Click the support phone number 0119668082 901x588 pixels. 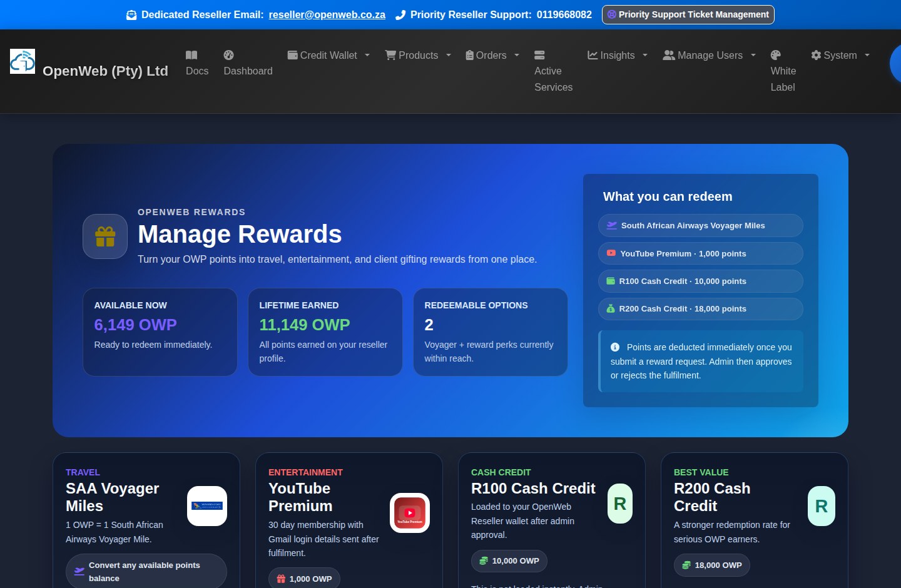click(564, 15)
